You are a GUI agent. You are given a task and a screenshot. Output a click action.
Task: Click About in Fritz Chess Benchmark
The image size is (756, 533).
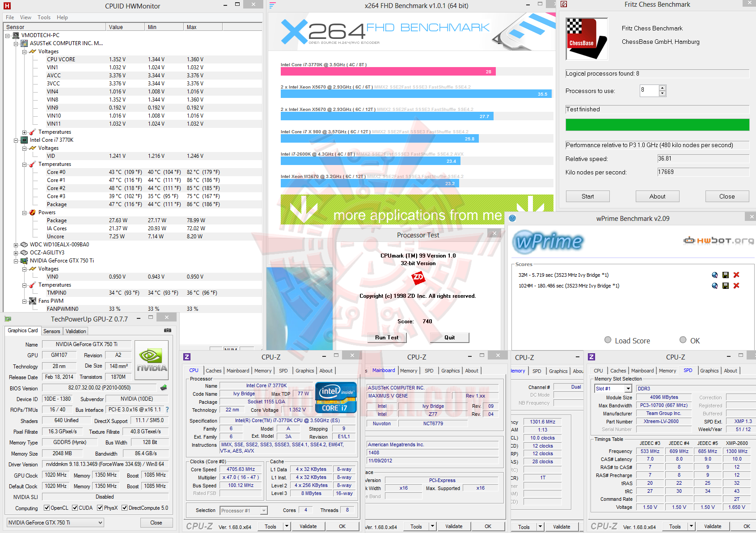pos(657,196)
